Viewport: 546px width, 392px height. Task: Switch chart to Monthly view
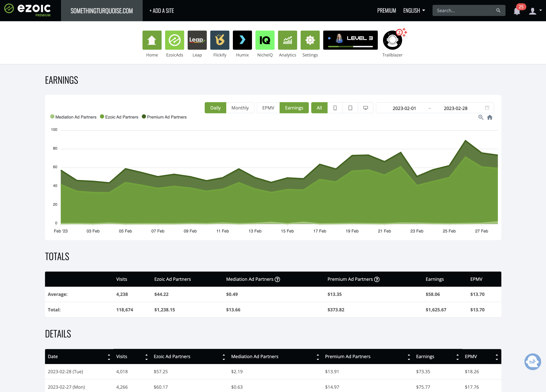point(240,108)
